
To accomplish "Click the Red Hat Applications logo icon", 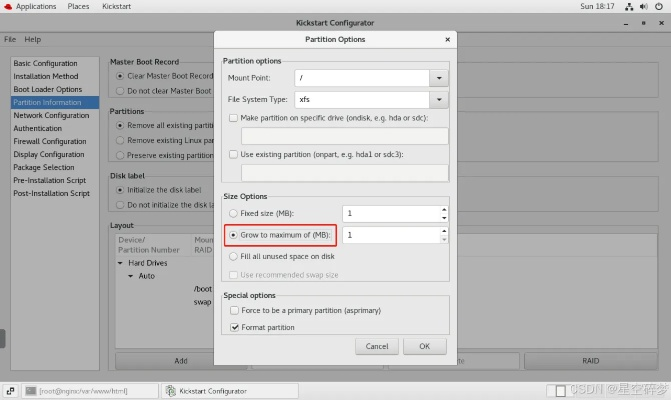I will point(8,6).
